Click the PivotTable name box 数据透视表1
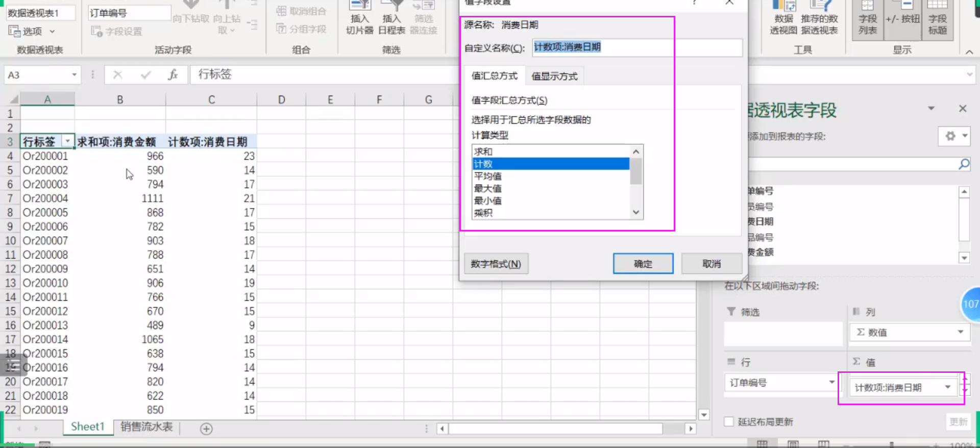Image resolution: width=980 pixels, height=448 pixels. (40, 13)
